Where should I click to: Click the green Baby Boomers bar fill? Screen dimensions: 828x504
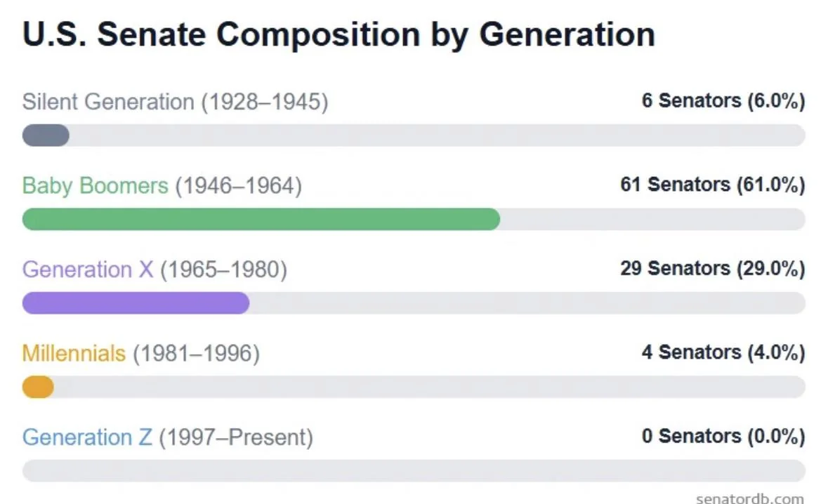point(261,219)
